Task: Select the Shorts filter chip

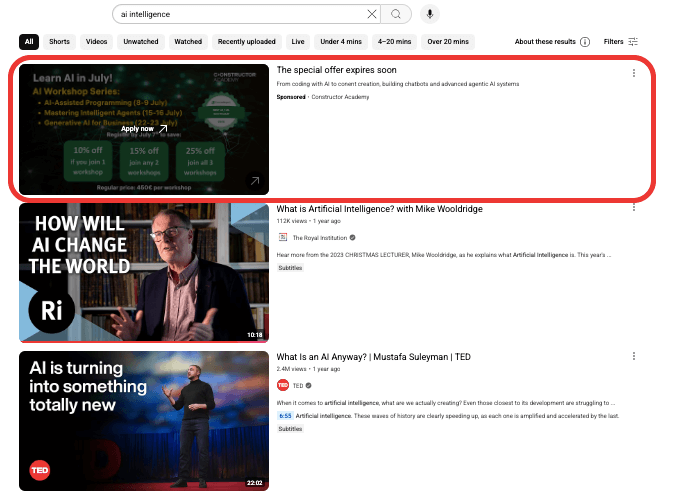Action: tap(60, 42)
